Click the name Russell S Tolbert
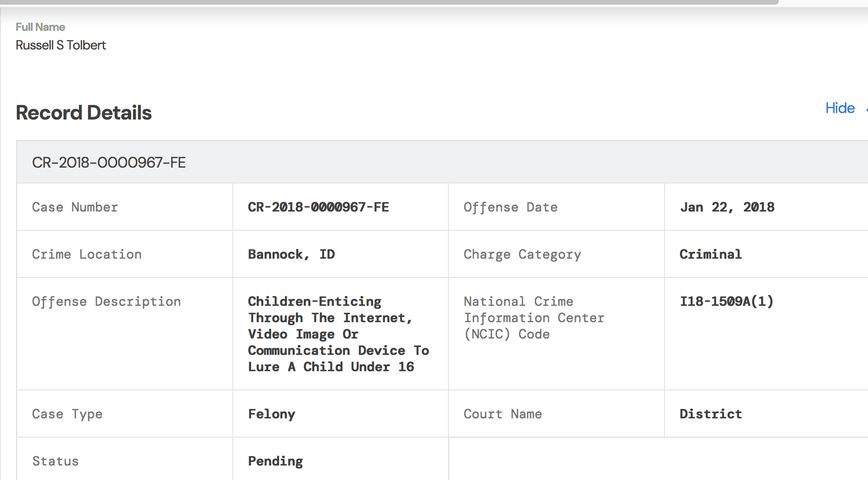The height and width of the screenshot is (480, 868). 61,45
